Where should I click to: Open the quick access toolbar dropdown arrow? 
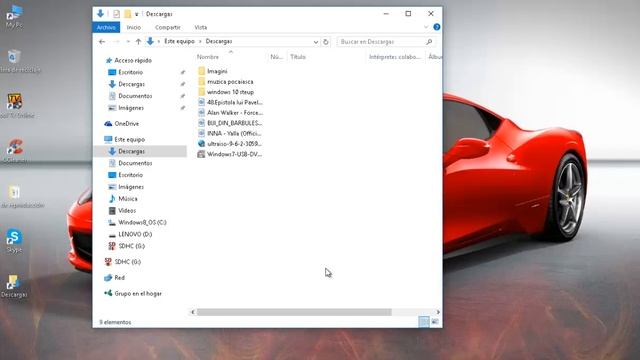[137, 14]
